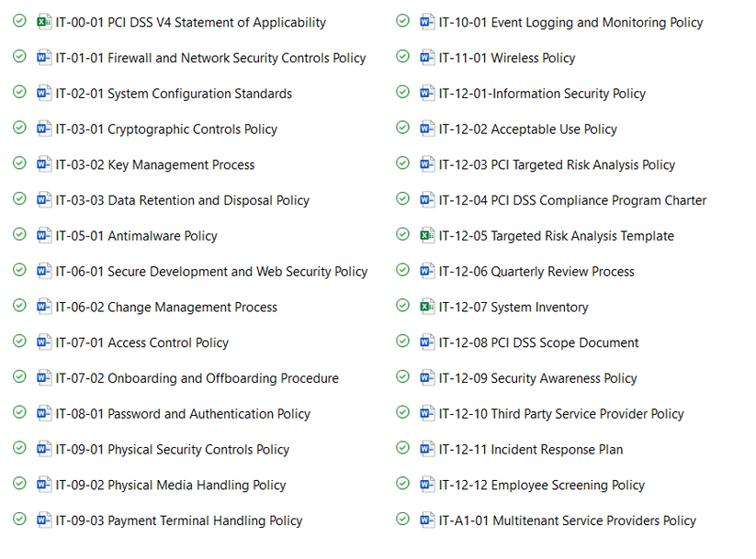The height and width of the screenshot is (559, 756).
Task: Click the Excel icon for IT-12-07 System Inventory
Action: pos(427,307)
